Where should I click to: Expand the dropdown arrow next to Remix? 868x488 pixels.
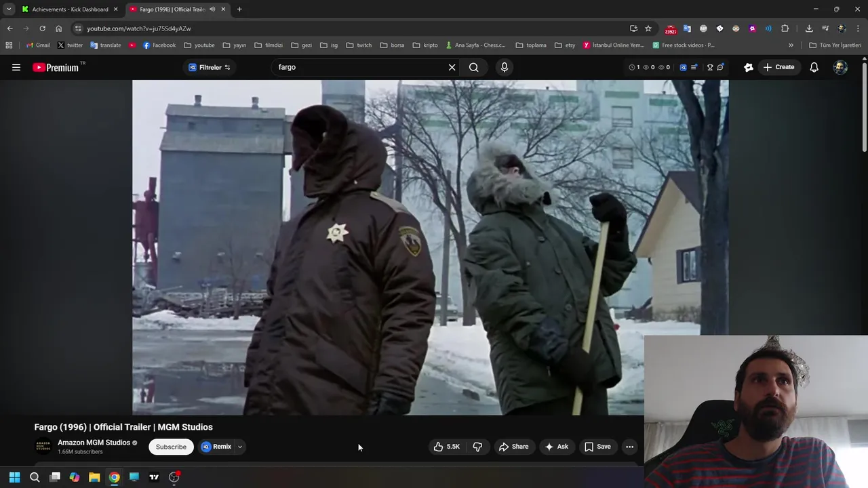[x=239, y=447]
